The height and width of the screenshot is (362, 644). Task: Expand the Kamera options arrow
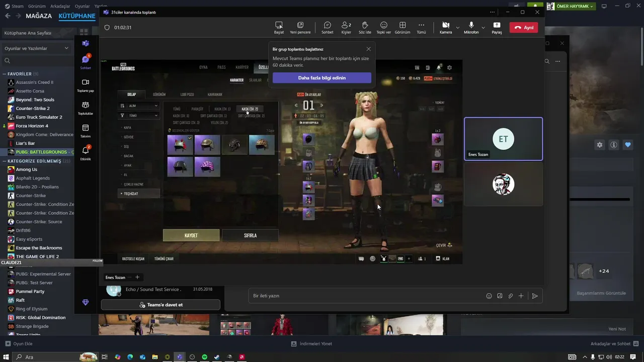[457, 28]
